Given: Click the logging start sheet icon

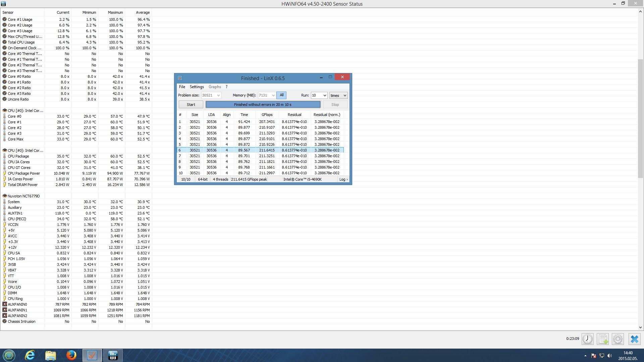Looking at the screenshot, I should click(x=603, y=339).
